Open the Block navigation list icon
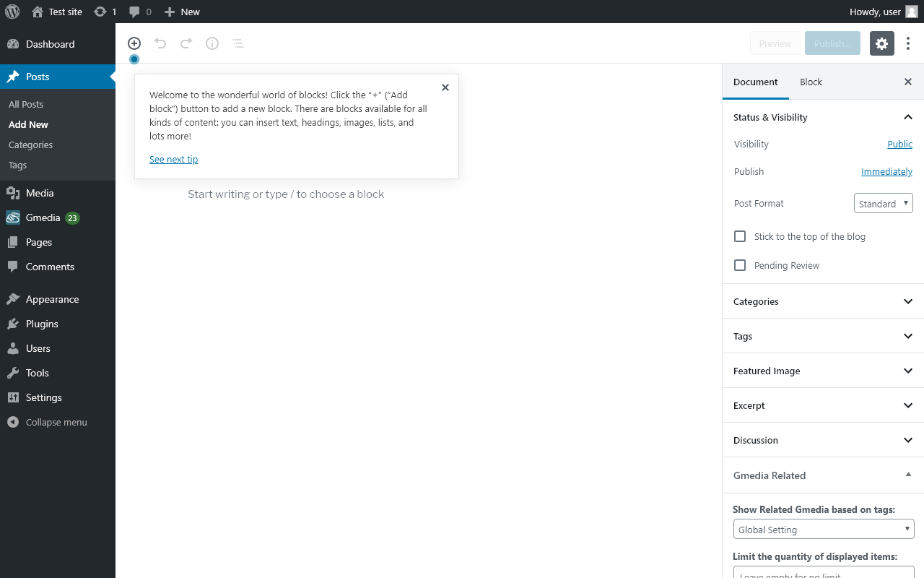 (x=238, y=43)
